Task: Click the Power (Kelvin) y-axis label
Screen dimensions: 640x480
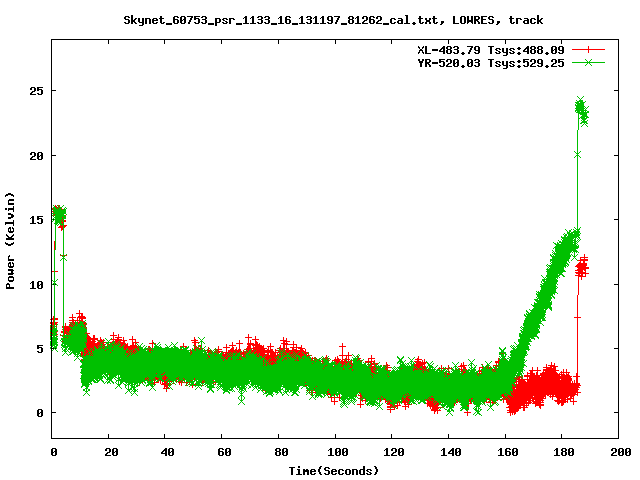Action: pos(10,241)
